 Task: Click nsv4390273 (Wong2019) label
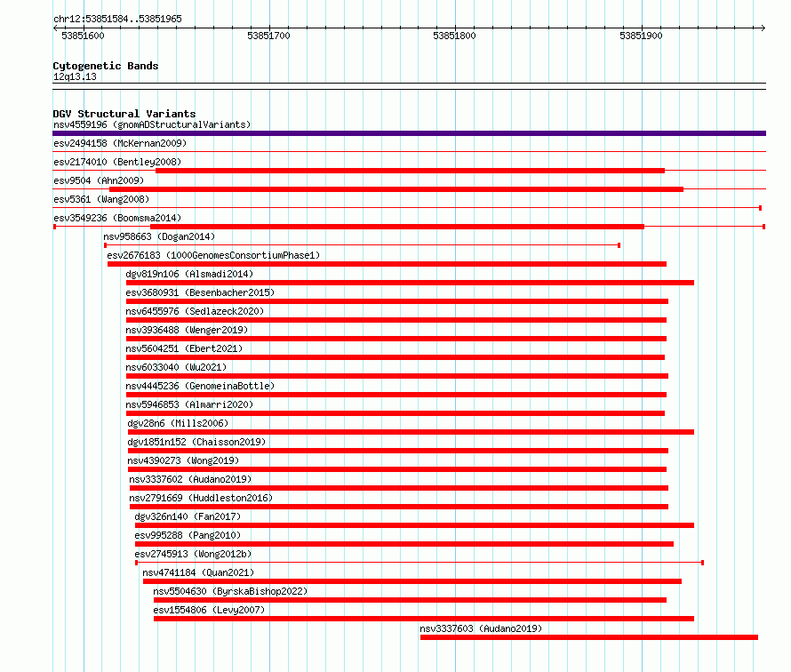pyautogui.click(x=183, y=460)
